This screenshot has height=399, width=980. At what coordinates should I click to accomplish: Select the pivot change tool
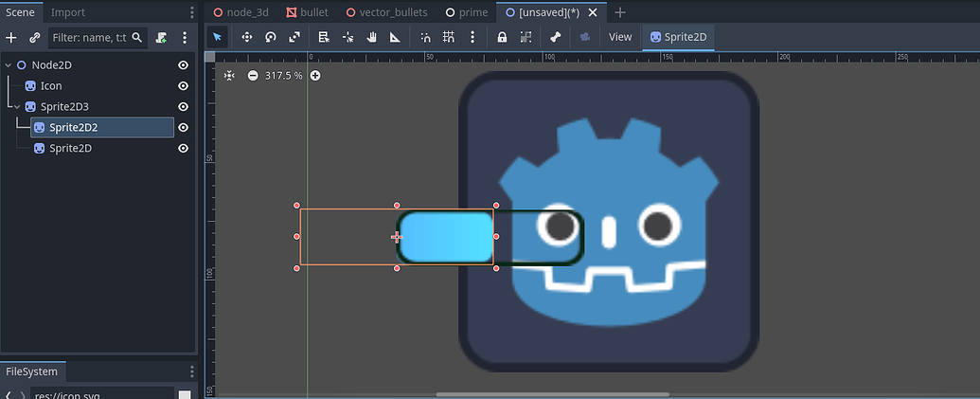click(x=348, y=38)
